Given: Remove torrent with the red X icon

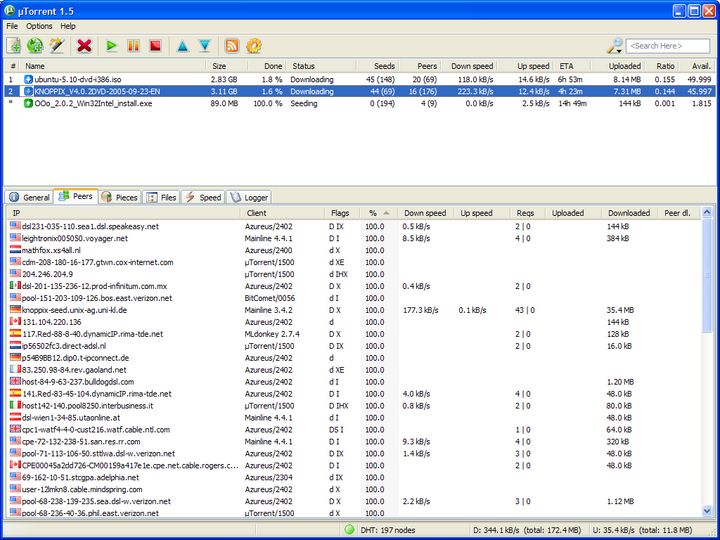Looking at the screenshot, I should click(x=84, y=45).
